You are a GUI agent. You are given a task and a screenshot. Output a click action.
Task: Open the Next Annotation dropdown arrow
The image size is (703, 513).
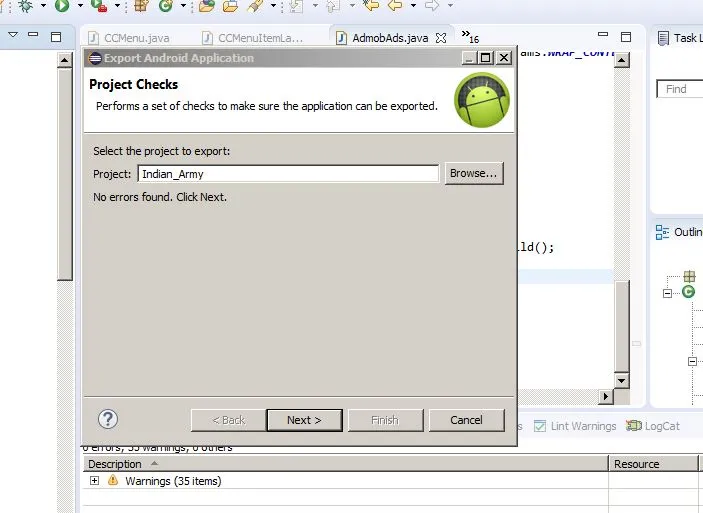(x=315, y=5)
